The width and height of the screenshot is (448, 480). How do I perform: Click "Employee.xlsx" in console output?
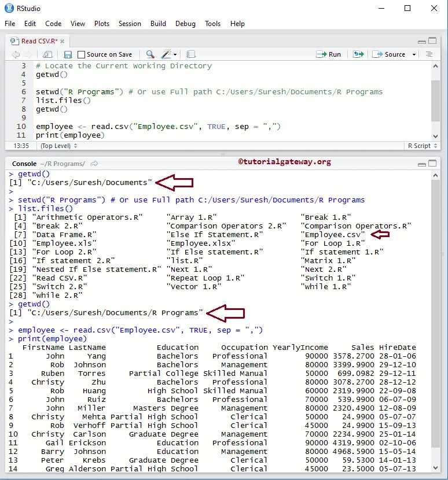(201, 243)
